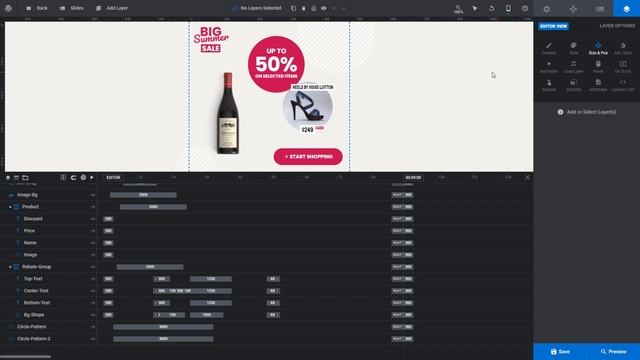The width and height of the screenshot is (640, 360).
Task: Click the timeline grid icon
Action: [63, 178]
